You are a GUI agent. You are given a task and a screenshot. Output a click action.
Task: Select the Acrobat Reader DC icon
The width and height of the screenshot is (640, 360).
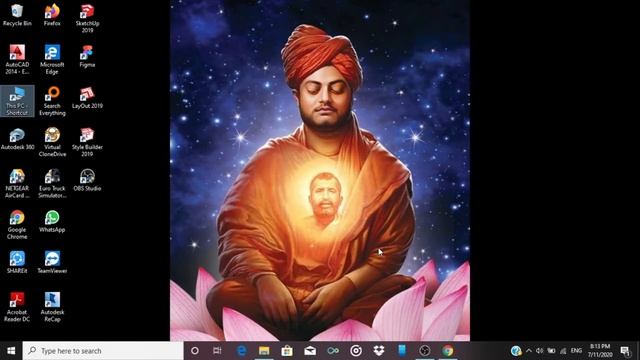click(17, 307)
